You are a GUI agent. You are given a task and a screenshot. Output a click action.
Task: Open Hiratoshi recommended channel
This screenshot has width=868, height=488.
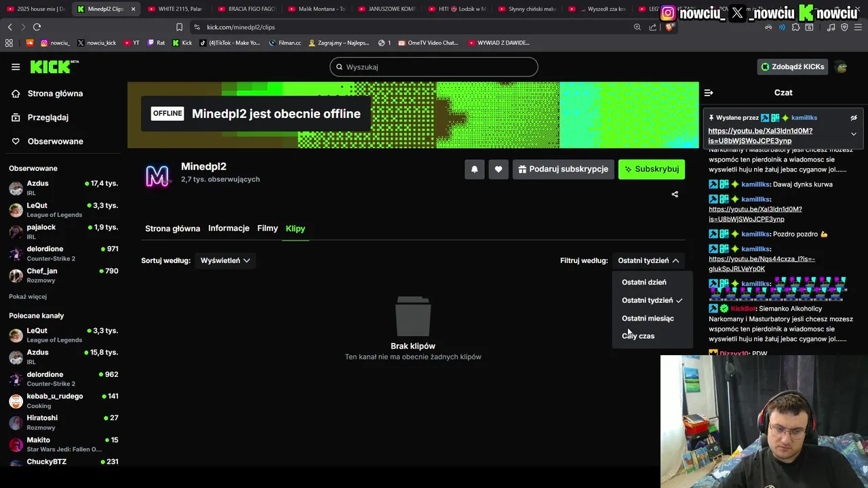tap(64, 422)
